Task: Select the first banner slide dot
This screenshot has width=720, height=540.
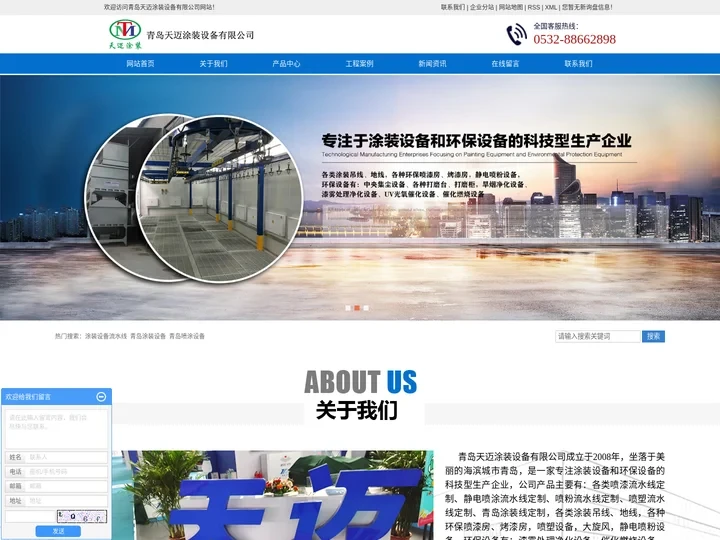Action: pos(347,308)
